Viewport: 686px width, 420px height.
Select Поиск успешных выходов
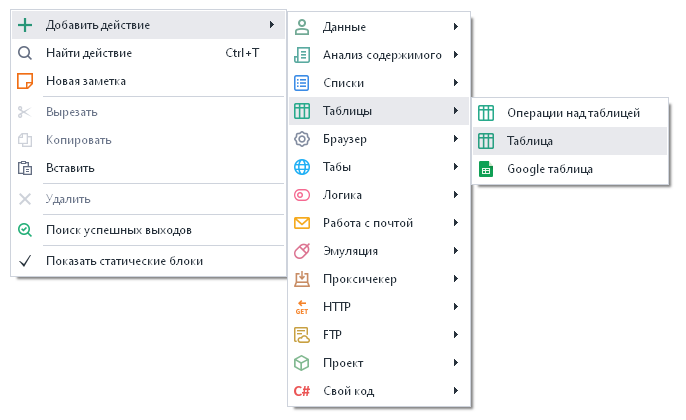(118, 229)
